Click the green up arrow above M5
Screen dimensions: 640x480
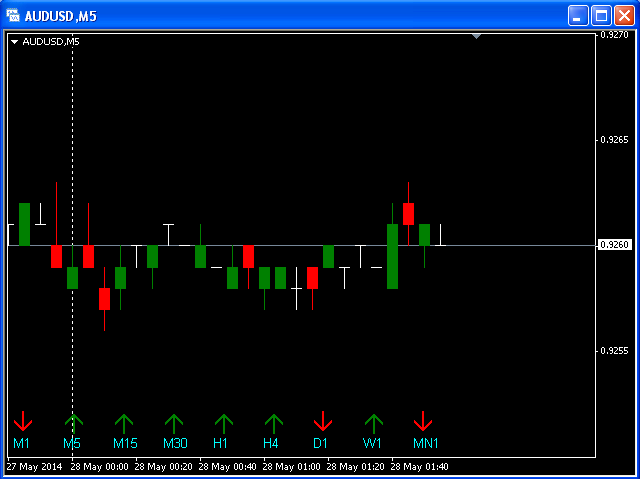[x=73, y=424]
